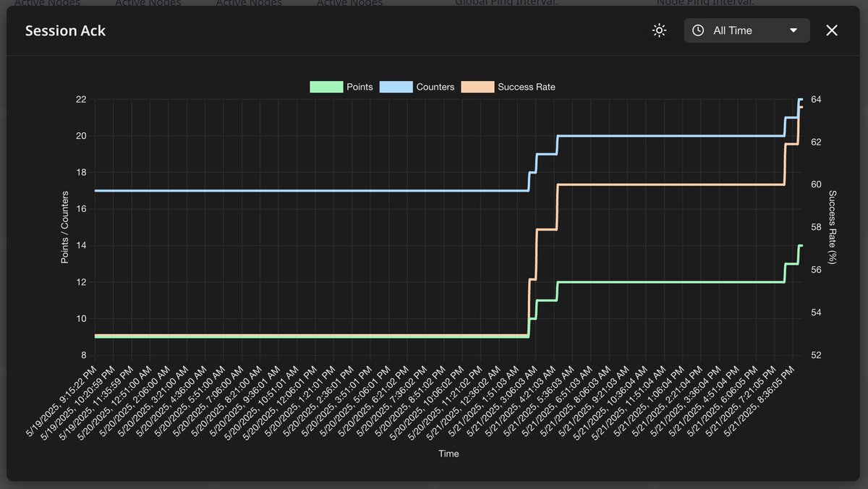The height and width of the screenshot is (489, 868).
Task: Toggle Points series in legend
Action: (341, 87)
